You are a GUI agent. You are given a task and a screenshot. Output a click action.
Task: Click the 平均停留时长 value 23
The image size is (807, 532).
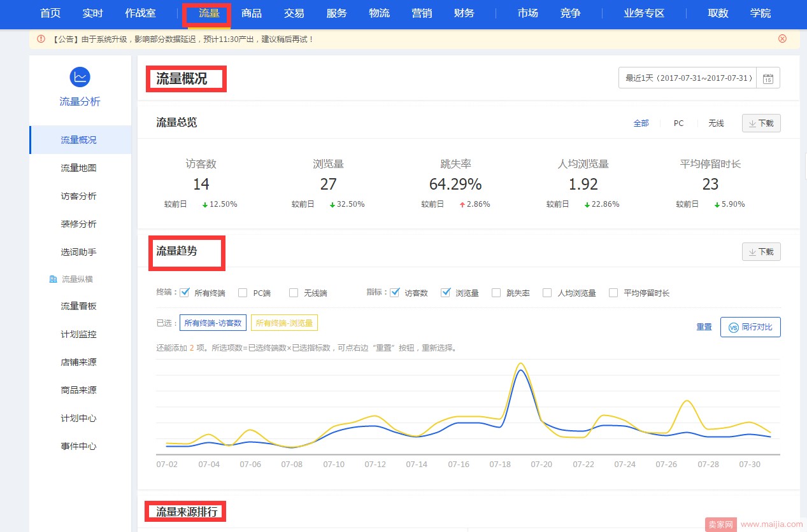[x=710, y=185]
